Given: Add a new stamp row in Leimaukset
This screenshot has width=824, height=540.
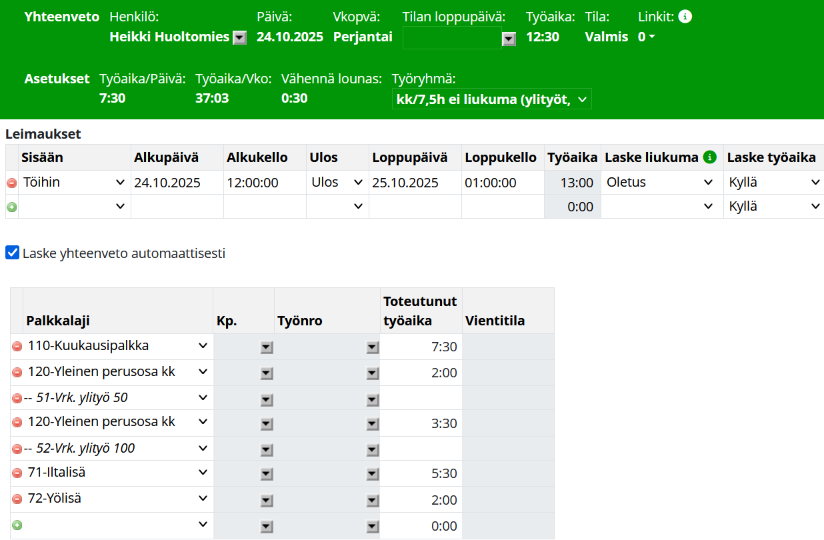Looking at the screenshot, I should [12, 207].
